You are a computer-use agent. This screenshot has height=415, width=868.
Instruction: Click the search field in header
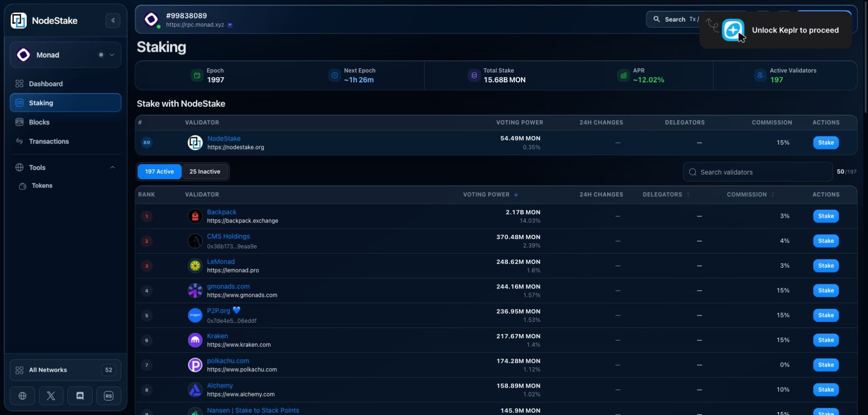tap(675, 19)
